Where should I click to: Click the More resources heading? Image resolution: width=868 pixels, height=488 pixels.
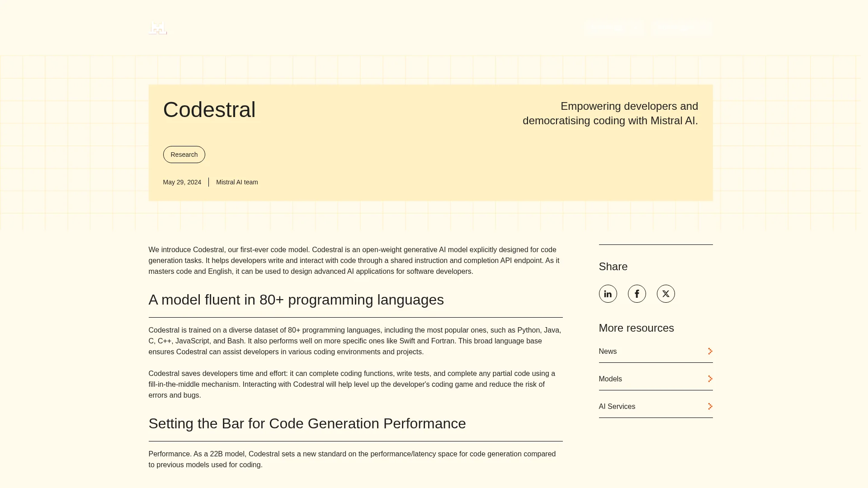pyautogui.click(x=636, y=328)
